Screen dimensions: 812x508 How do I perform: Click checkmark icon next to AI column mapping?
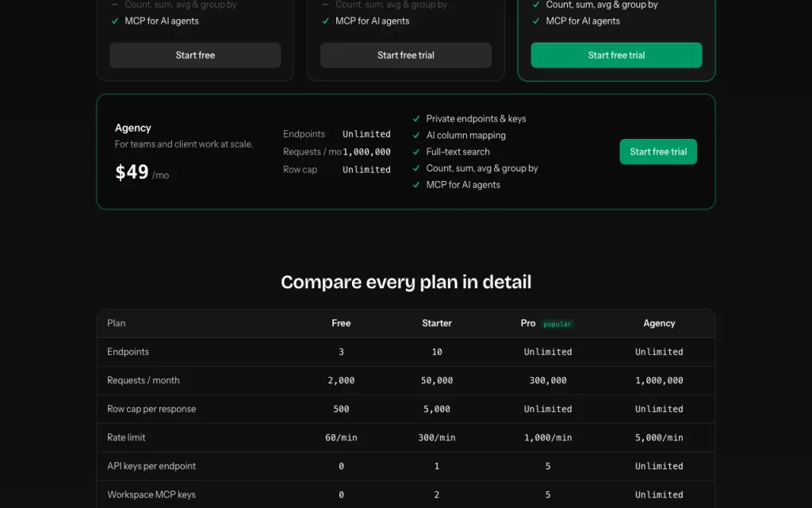pyautogui.click(x=416, y=135)
